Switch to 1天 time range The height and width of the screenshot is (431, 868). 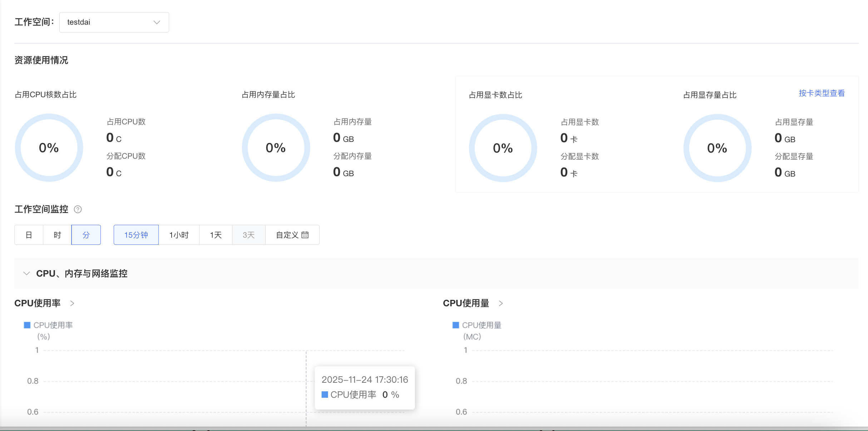coord(216,235)
